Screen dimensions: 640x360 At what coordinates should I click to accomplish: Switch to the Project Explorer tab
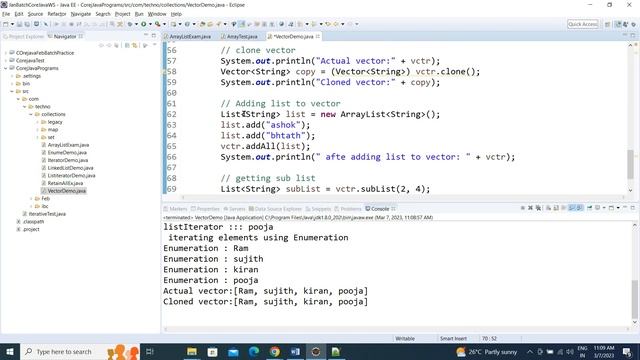tap(24, 36)
